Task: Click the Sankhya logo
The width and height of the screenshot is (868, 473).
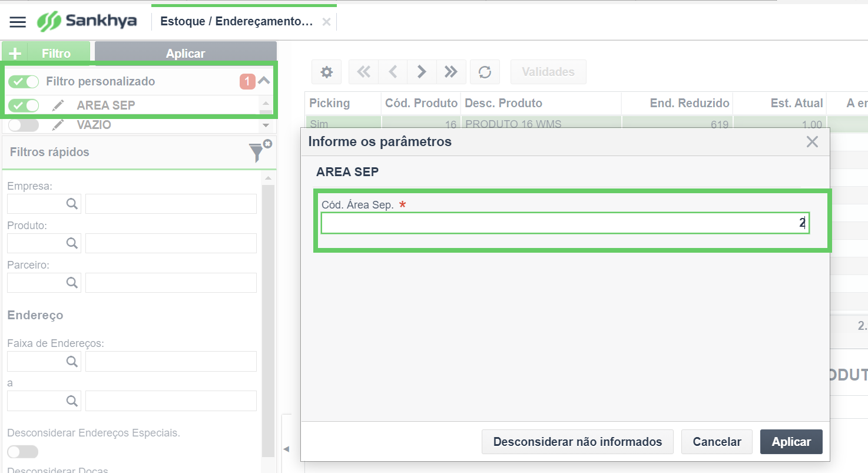Action: (x=87, y=22)
